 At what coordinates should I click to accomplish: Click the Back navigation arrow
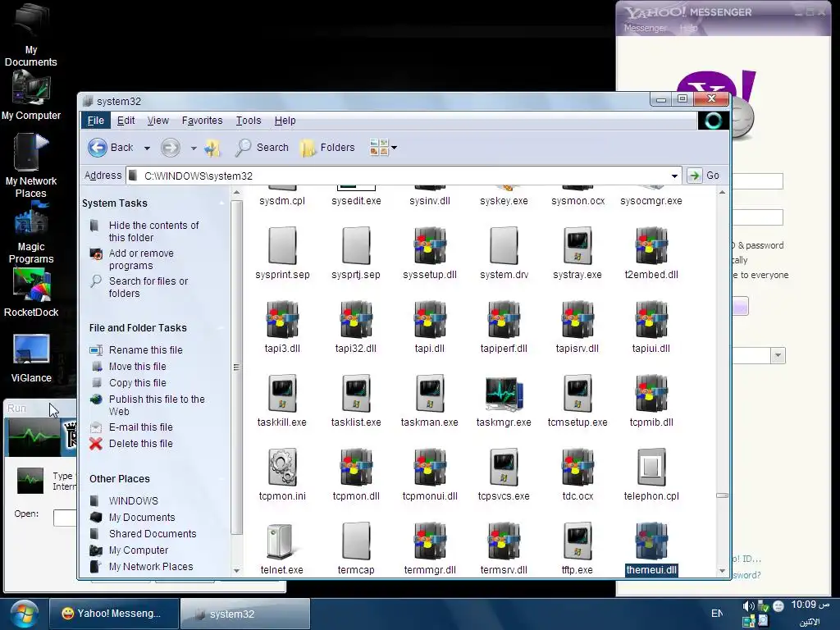[x=98, y=148]
